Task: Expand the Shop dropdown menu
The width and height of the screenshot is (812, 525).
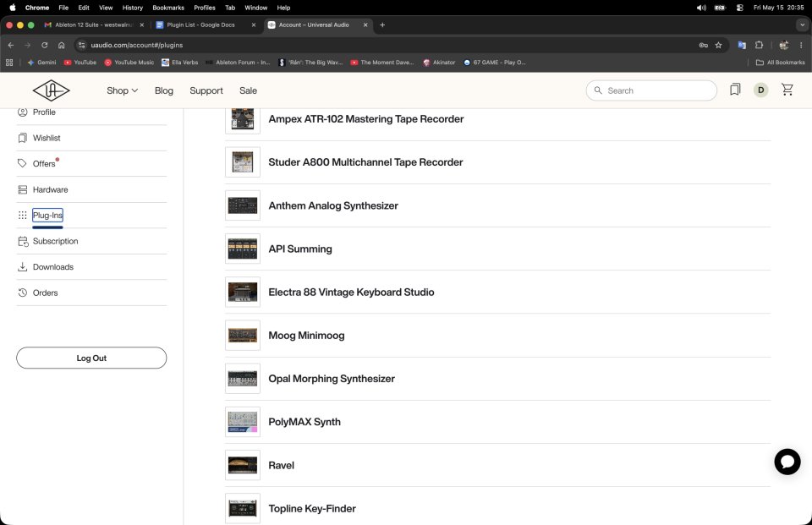Action: pos(122,90)
